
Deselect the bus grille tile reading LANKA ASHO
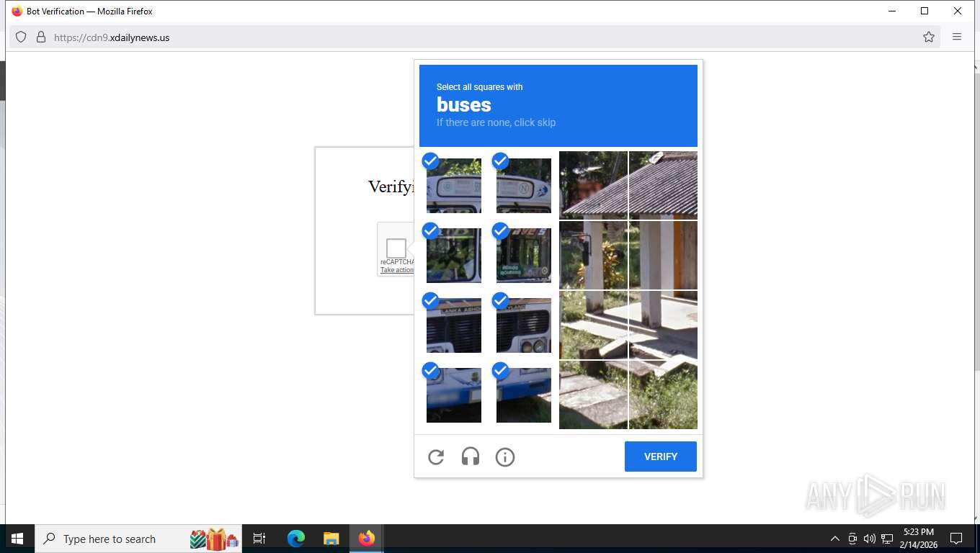[454, 325]
